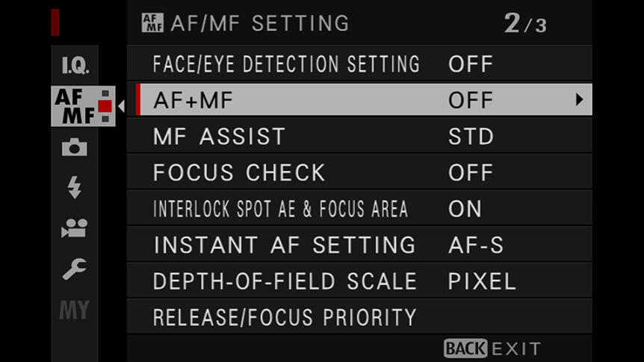
Task: Open the flash settings lightning icon
Action: tap(75, 187)
